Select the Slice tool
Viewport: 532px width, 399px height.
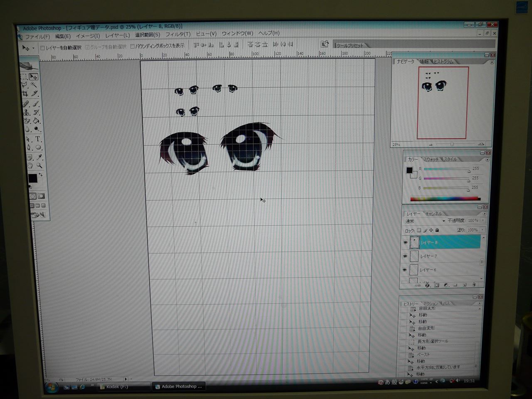[x=35, y=94]
